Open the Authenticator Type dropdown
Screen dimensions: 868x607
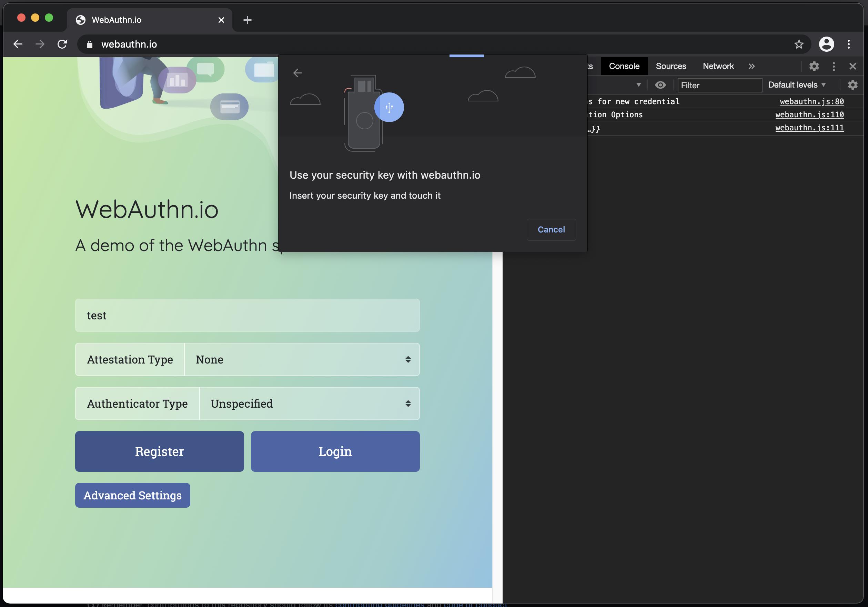coord(309,404)
